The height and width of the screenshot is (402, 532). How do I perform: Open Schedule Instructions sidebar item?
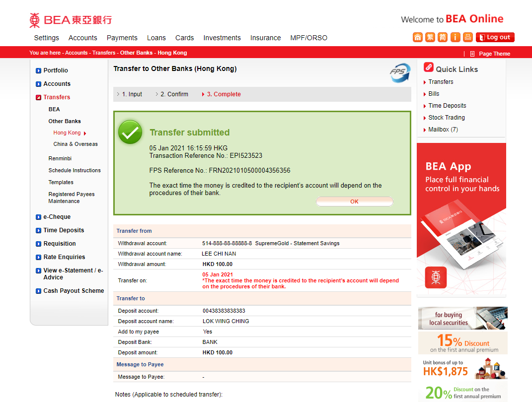coord(75,170)
